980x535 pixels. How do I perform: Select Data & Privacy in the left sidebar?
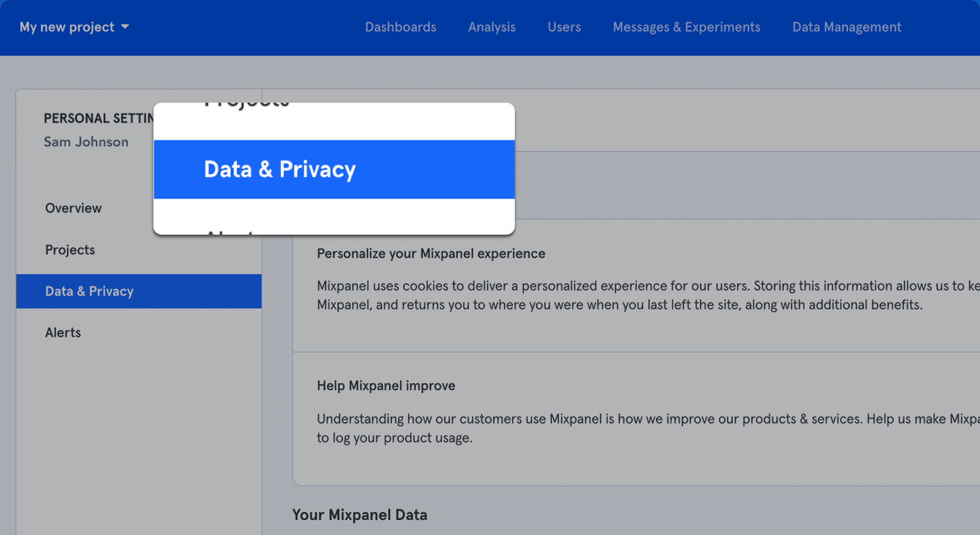point(89,291)
